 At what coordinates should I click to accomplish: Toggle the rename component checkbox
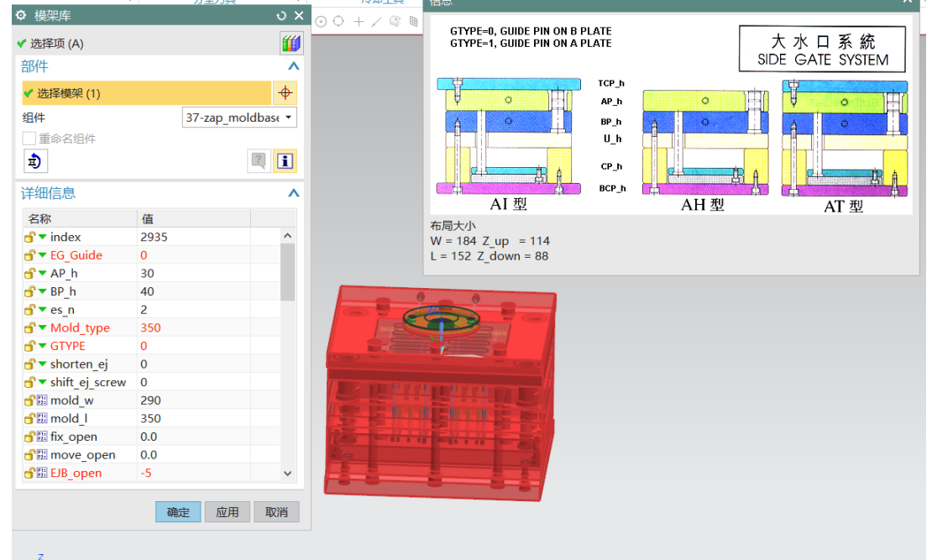coord(29,139)
